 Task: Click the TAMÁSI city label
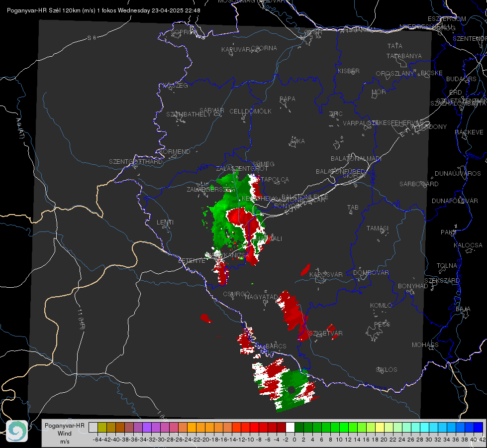tap(378, 228)
